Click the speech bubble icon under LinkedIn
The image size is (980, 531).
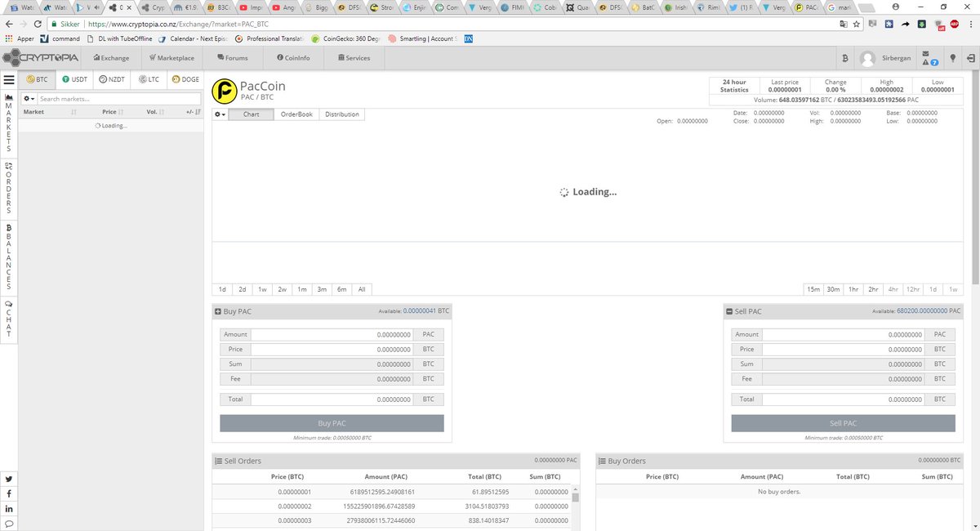[x=9, y=524]
